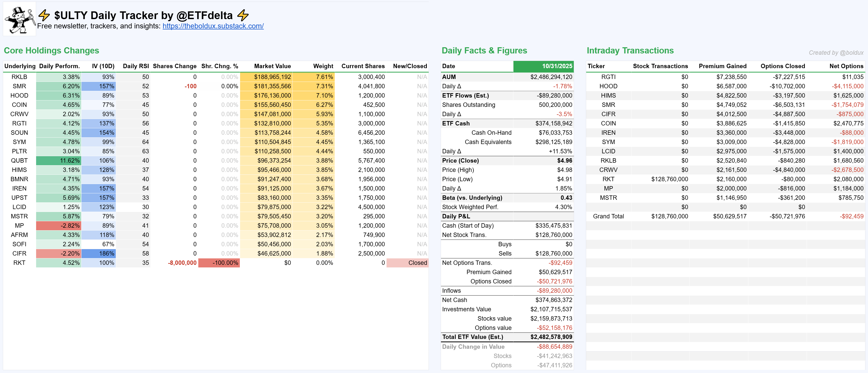Click the right lightning bolt emoji
Image resolution: width=868 pixels, height=373 pixels.
click(243, 15)
